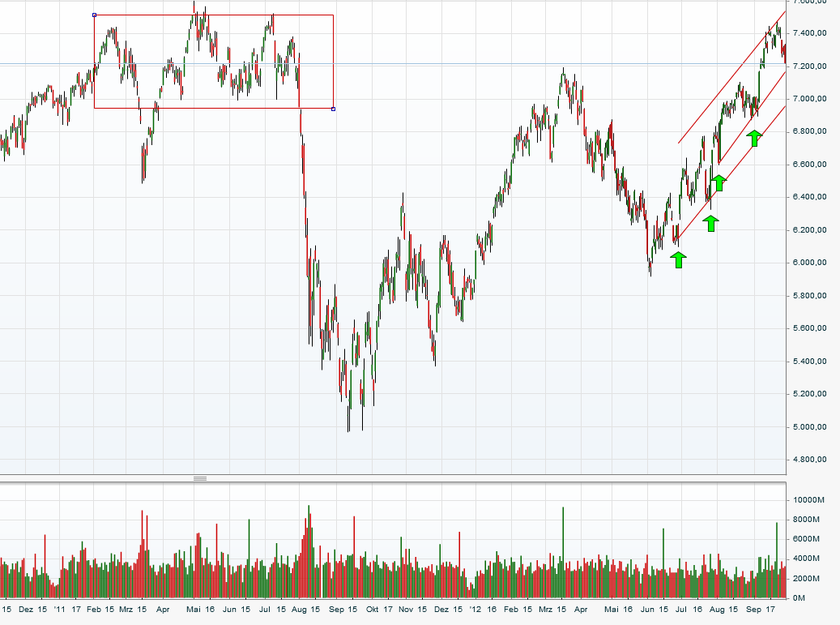Screen dimensions: 840x625
Task: Click the Sep 17 label on date axis
Action: (760, 610)
